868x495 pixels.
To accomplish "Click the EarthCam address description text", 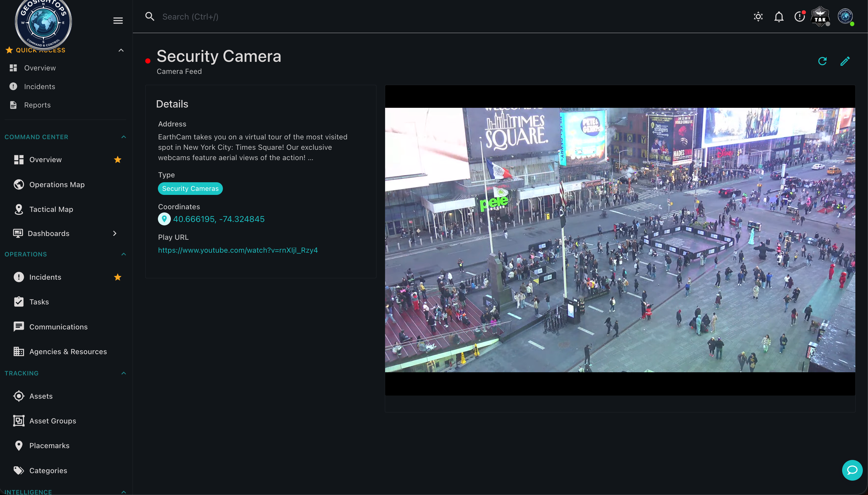I will tap(252, 147).
